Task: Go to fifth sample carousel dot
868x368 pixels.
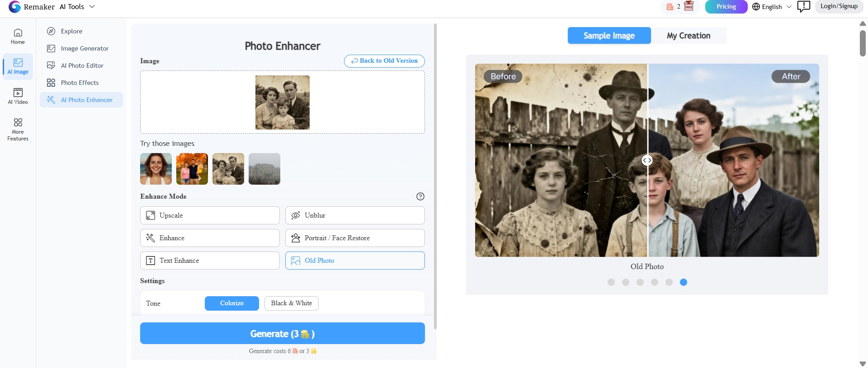Action: (669, 282)
